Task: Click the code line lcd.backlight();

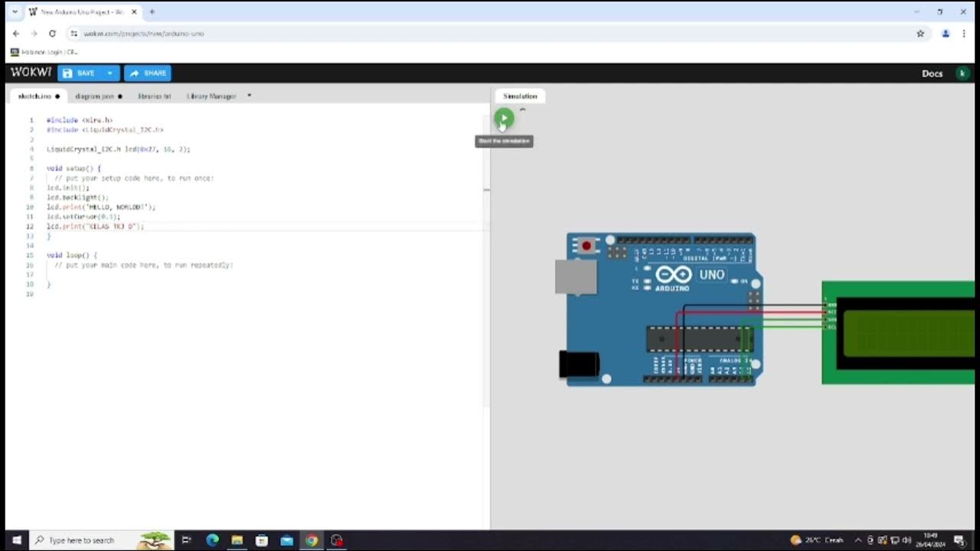Action: pos(78,197)
